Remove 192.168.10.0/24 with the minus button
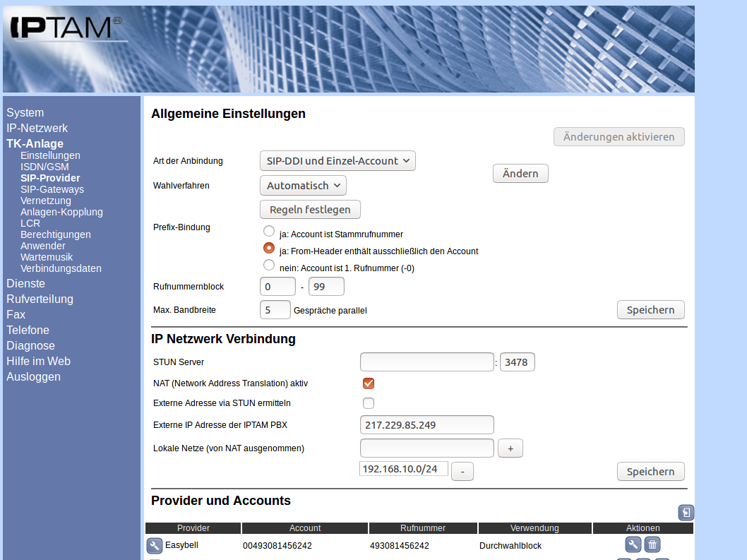 click(462, 471)
